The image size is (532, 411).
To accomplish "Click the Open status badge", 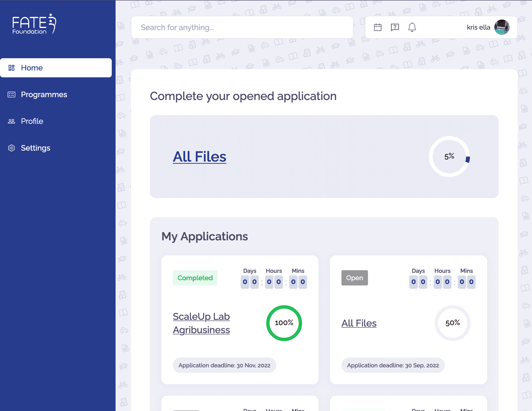I will coord(354,278).
